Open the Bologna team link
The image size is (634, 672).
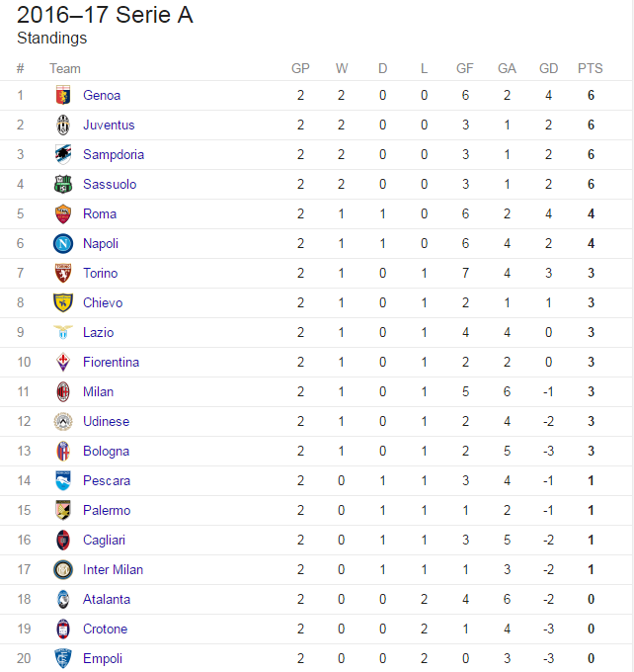(x=106, y=452)
